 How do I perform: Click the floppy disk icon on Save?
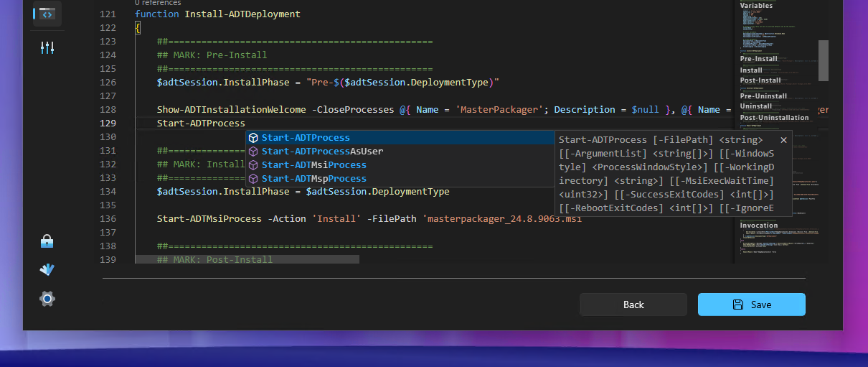738,305
